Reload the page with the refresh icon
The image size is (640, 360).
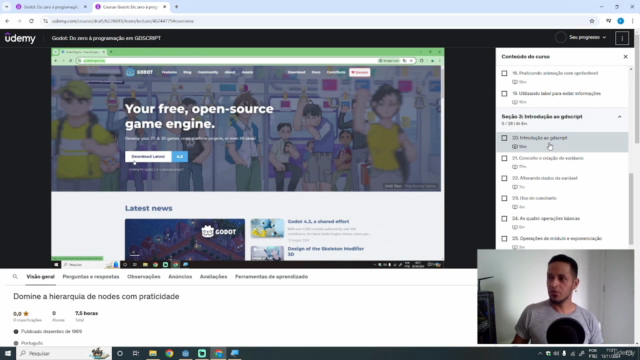coord(31,21)
